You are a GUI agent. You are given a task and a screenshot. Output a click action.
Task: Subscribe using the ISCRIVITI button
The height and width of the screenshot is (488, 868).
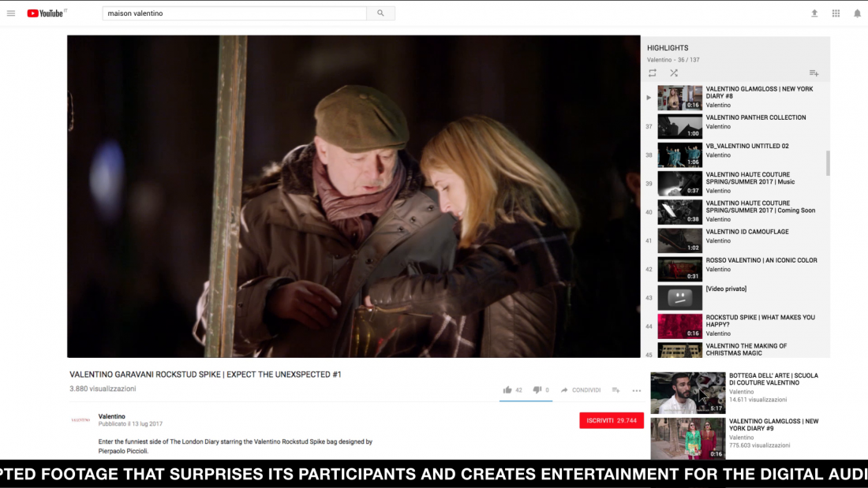tap(611, 420)
